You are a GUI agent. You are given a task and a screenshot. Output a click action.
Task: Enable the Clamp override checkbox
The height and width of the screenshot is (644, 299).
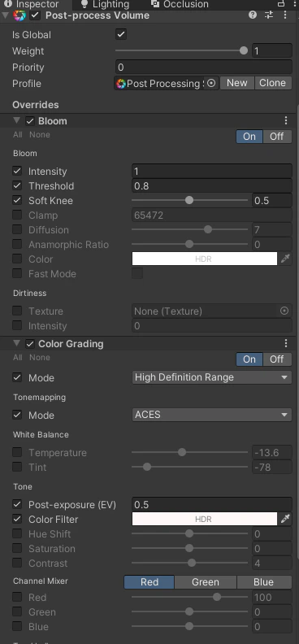click(x=17, y=215)
